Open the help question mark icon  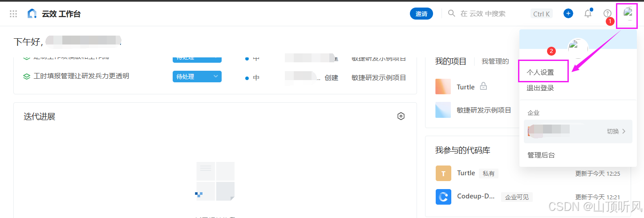pyautogui.click(x=608, y=14)
